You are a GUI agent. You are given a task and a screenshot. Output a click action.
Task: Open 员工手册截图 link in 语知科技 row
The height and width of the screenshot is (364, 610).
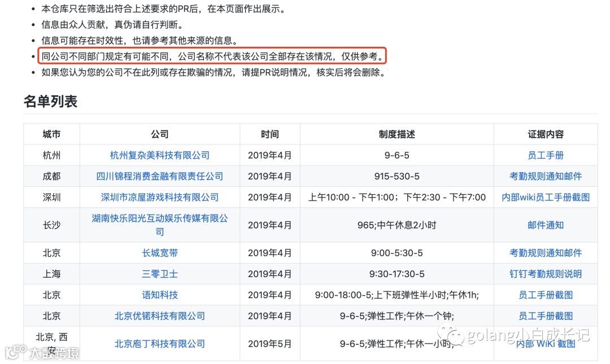tap(546, 295)
